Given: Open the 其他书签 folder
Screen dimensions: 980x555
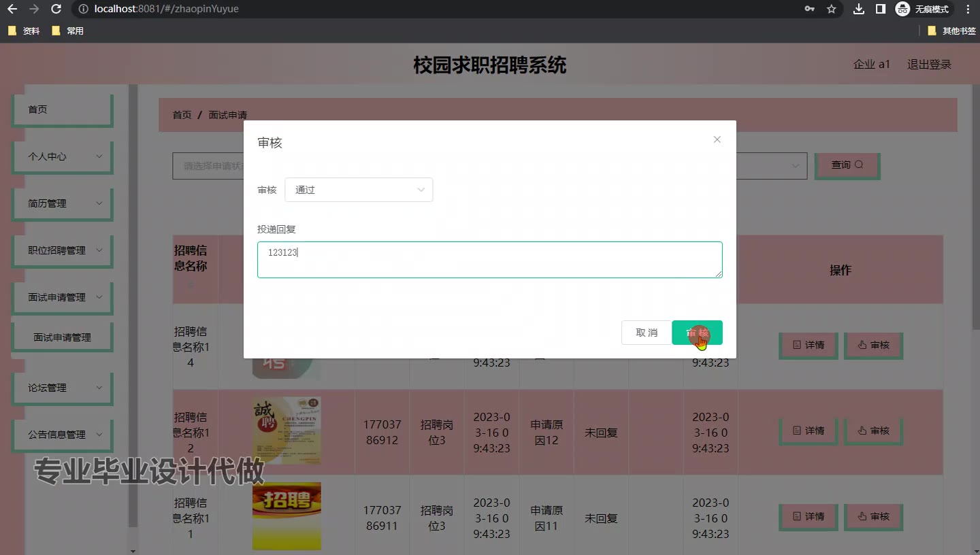Looking at the screenshot, I should [x=951, y=31].
